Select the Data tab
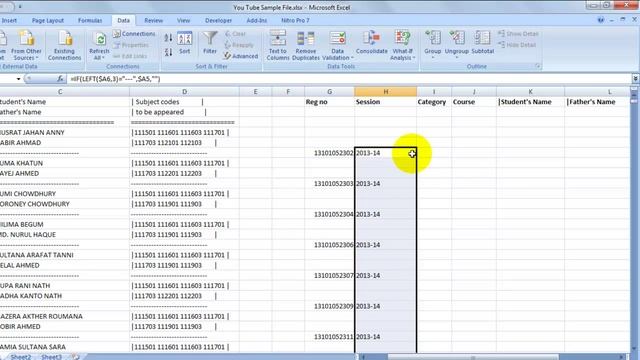This screenshot has height=360, width=640. (123, 20)
